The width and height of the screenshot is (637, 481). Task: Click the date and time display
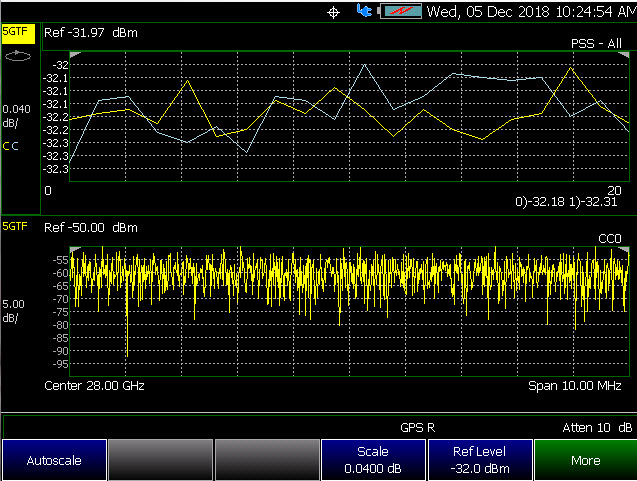click(531, 11)
